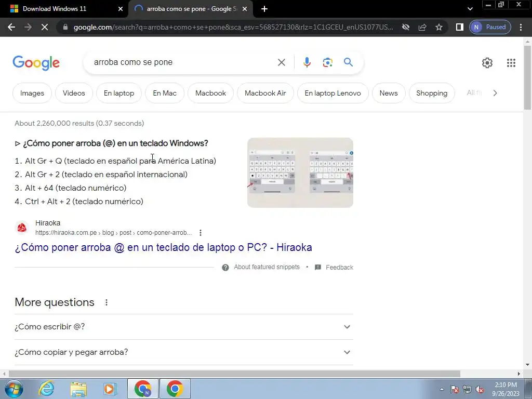This screenshot has height=399, width=532.
Task: Click the Google logo
Action: coord(36,63)
